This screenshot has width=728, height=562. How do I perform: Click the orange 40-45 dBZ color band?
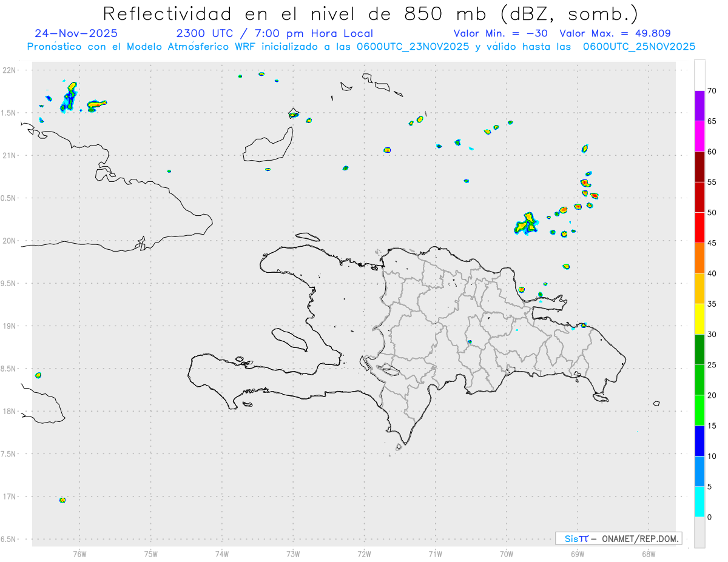coord(699,258)
